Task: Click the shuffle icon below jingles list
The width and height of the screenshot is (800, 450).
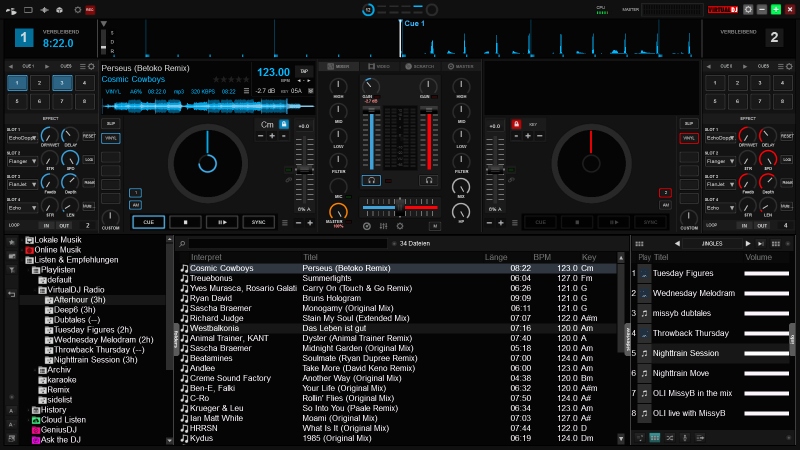Action: point(669,438)
